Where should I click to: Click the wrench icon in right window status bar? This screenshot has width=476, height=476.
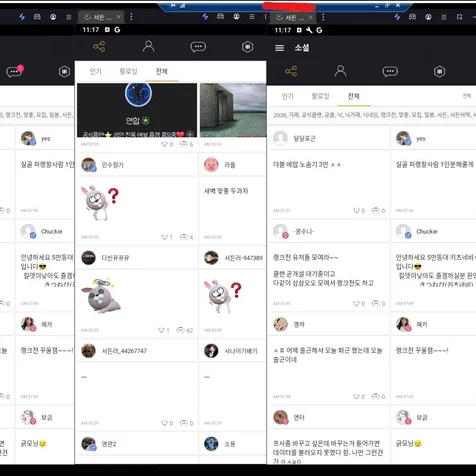point(309,30)
